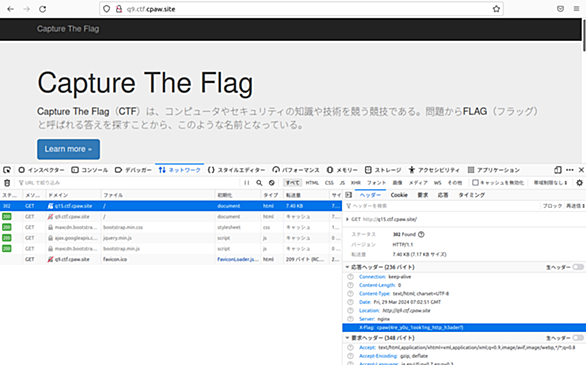Click the page vertical scrollbar
The image size is (586, 365).
click(584, 35)
